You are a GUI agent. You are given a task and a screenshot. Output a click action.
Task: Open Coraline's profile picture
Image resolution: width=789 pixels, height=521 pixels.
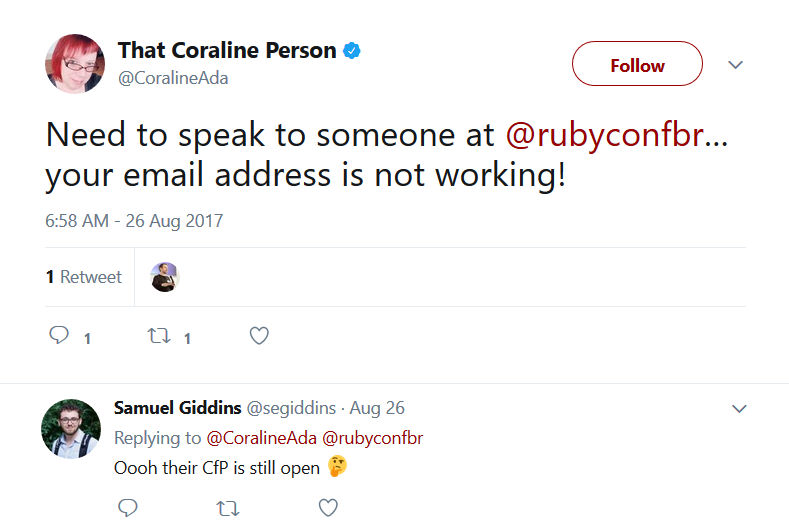point(75,63)
